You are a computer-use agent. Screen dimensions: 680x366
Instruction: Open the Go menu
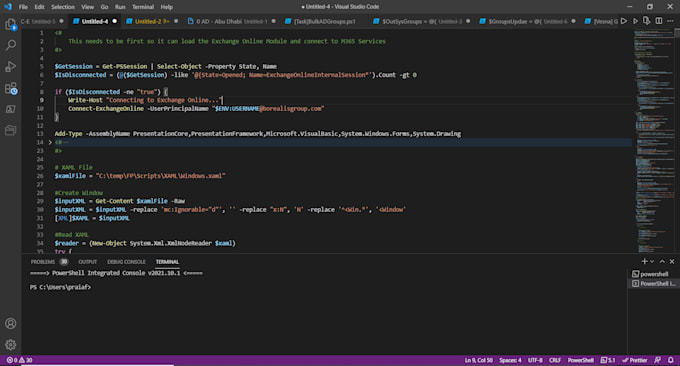(104, 7)
